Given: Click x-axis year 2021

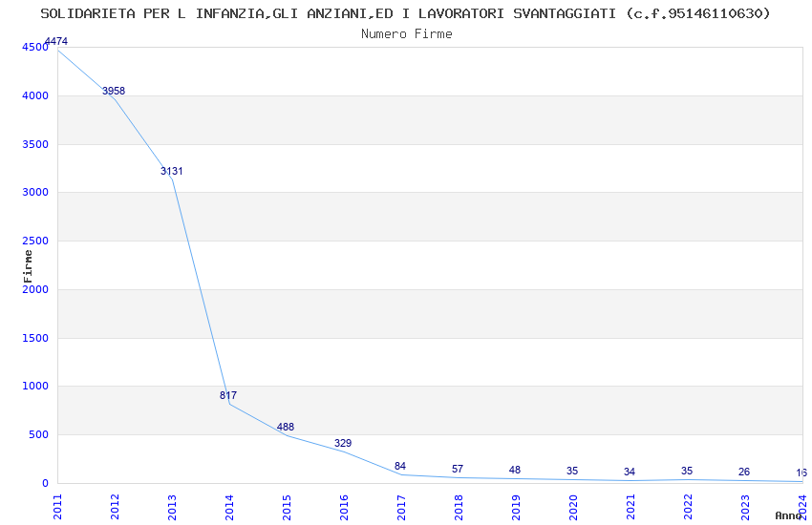Looking at the screenshot, I should coord(630,508).
